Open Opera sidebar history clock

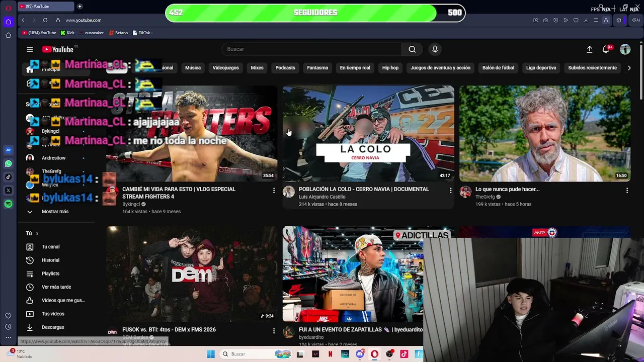[x=8, y=327]
